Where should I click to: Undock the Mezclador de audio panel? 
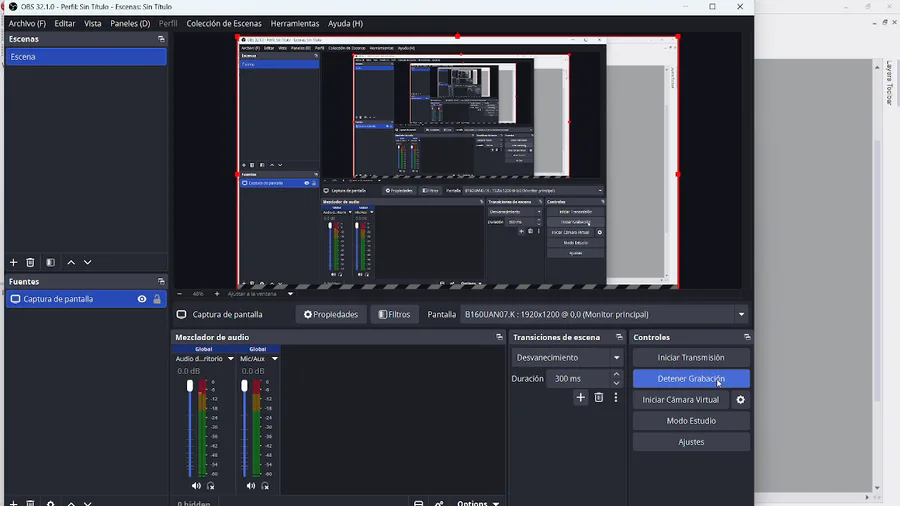point(499,337)
